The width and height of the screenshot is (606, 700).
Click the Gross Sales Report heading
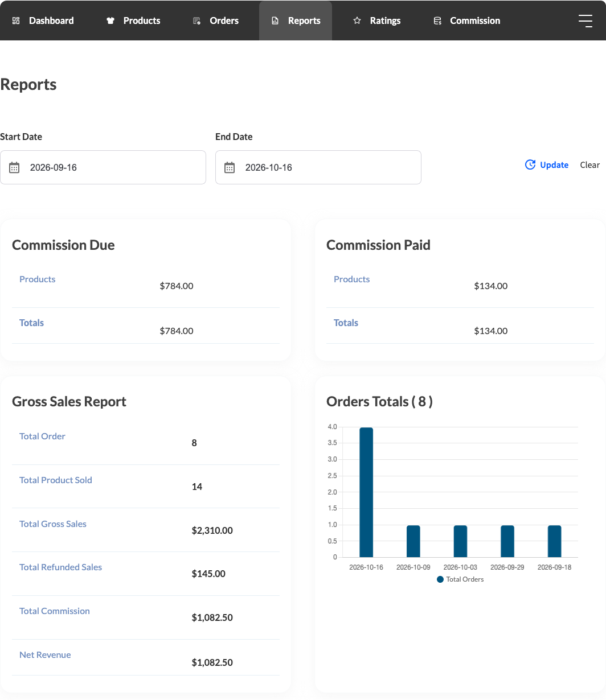tap(69, 401)
